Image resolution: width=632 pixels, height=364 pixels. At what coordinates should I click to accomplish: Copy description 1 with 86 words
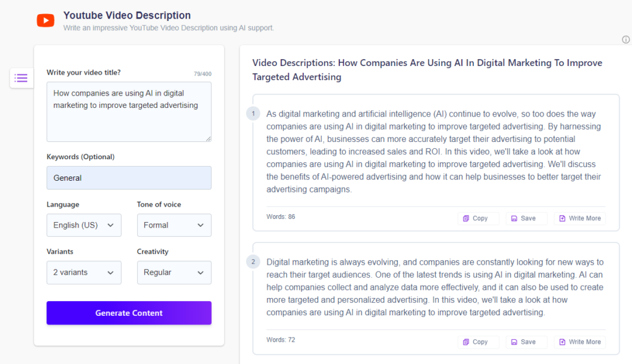(x=478, y=218)
